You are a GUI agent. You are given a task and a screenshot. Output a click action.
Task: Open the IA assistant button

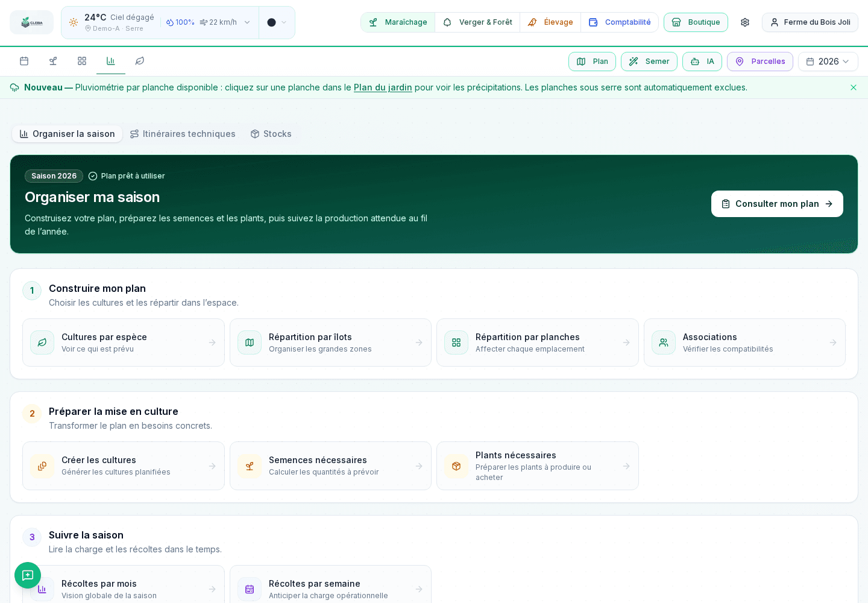[702, 62]
